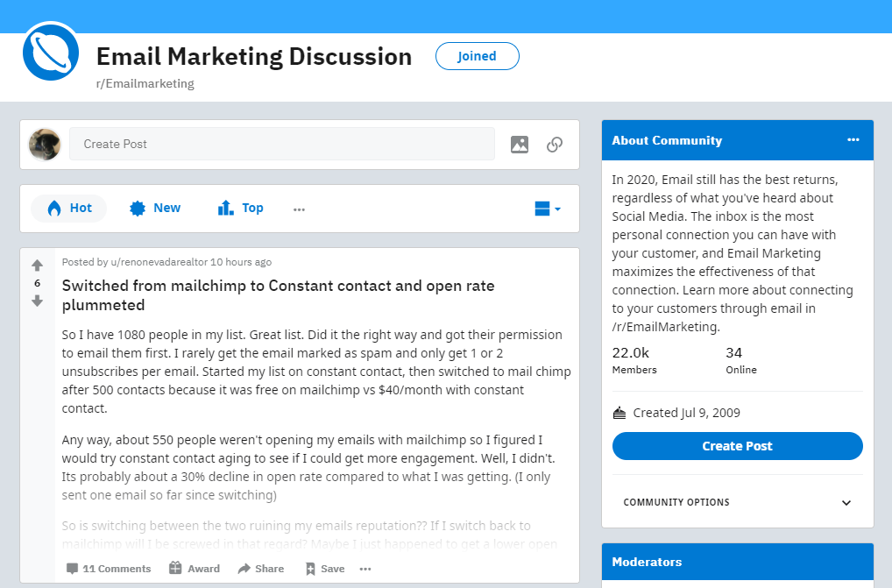Click the Moderators panel header

click(737, 562)
